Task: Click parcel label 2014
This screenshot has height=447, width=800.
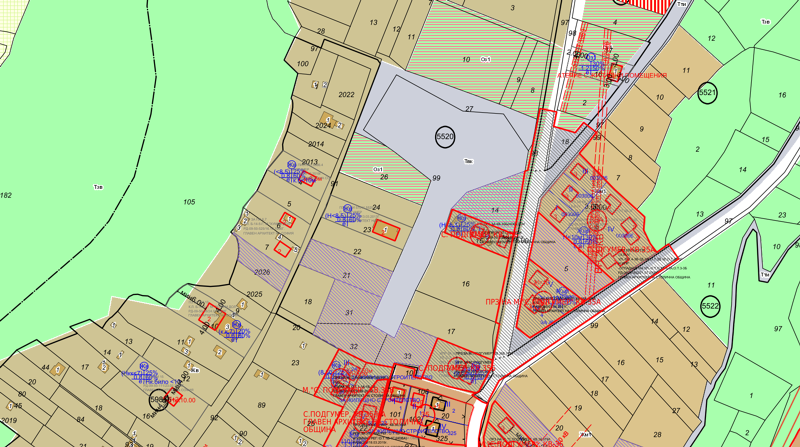Action: pos(316,144)
